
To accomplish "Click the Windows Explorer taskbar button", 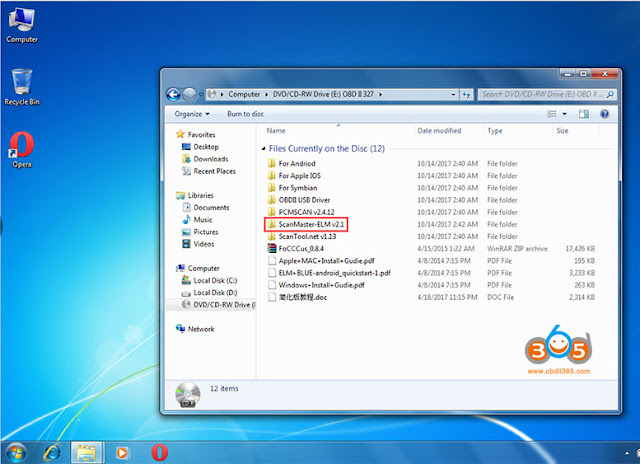I will point(87,453).
